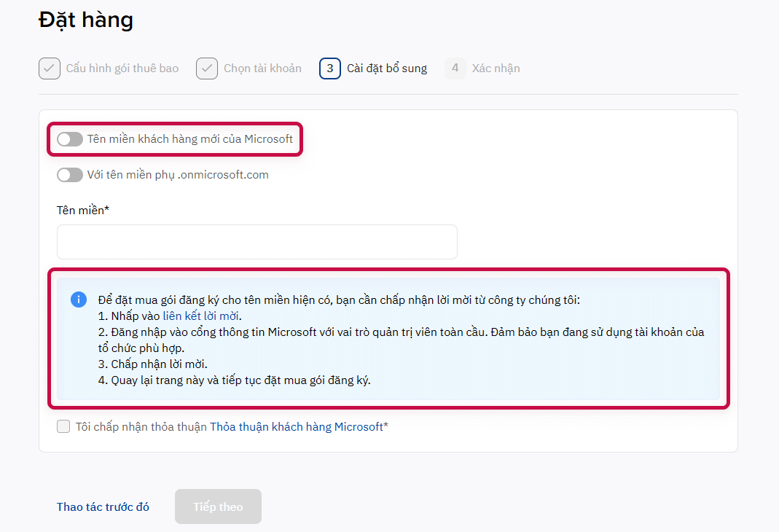
Task: Click the checkmark icon for Cấu hình gói thuê bao
Action: 50,69
